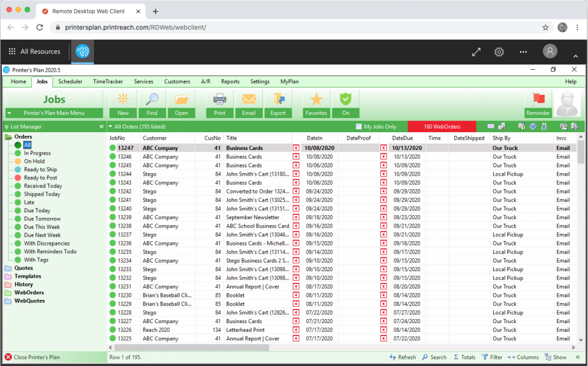Collapse the List Manager panel chevron
Screen dimensions: 588x366
[x=101, y=127]
